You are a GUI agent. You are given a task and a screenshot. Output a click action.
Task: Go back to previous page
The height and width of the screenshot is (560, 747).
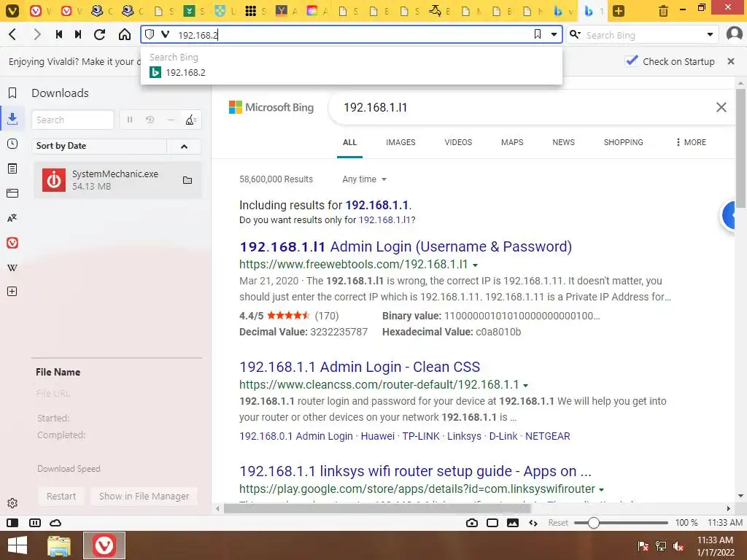click(x=13, y=34)
